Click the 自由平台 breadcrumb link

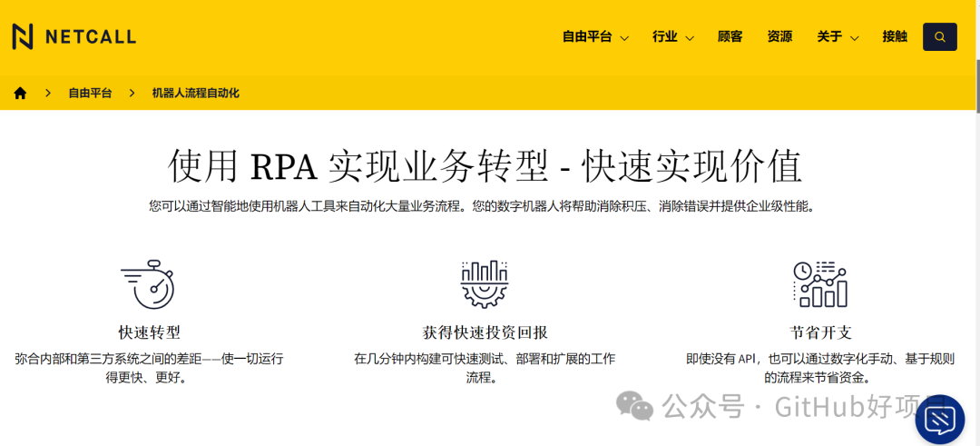coord(90,94)
